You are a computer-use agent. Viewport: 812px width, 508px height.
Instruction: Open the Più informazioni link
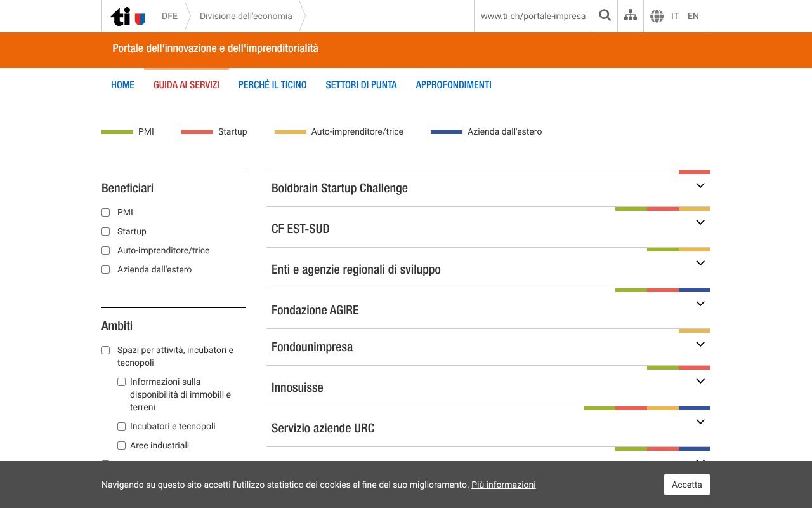(503, 485)
